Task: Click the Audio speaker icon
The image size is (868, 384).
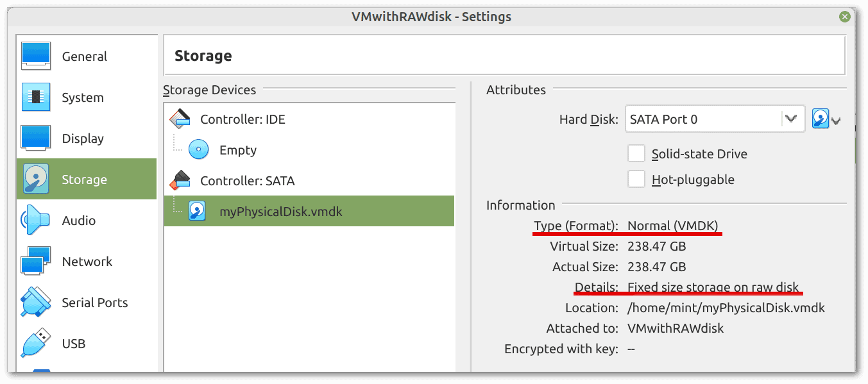Action: [x=36, y=221]
